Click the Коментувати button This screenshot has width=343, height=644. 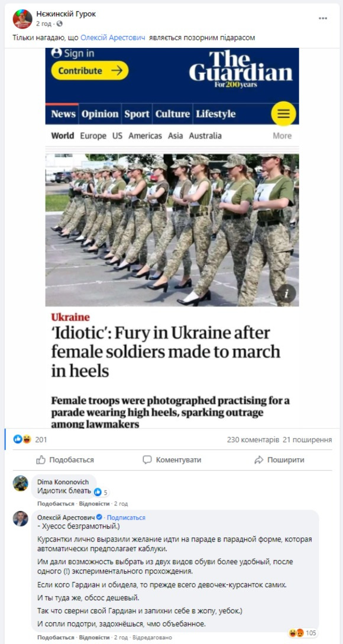click(172, 460)
